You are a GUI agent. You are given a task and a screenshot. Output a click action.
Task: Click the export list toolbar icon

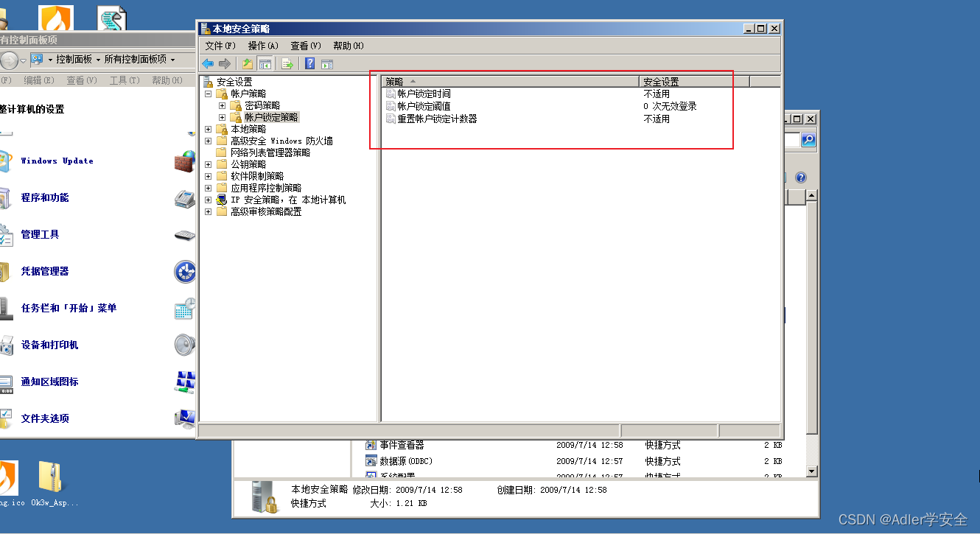(287, 64)
